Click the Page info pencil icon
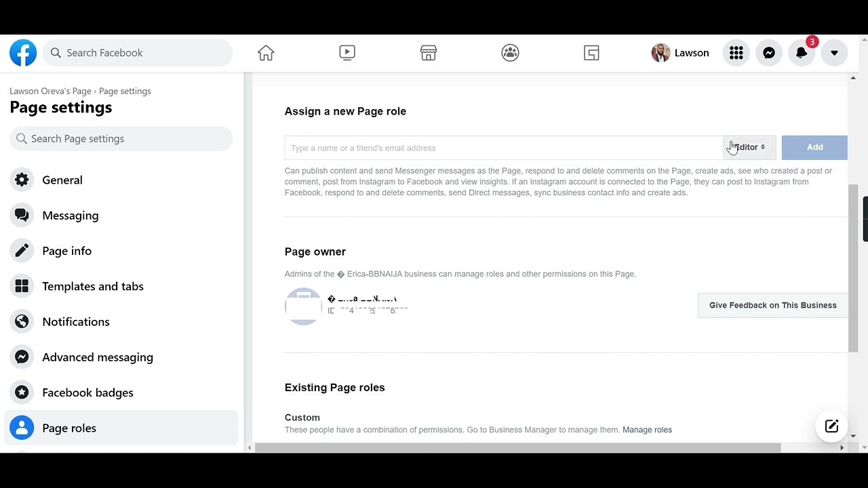Image resolution: width=868 pixels, height=488 pixels. (x=22, y=251)
